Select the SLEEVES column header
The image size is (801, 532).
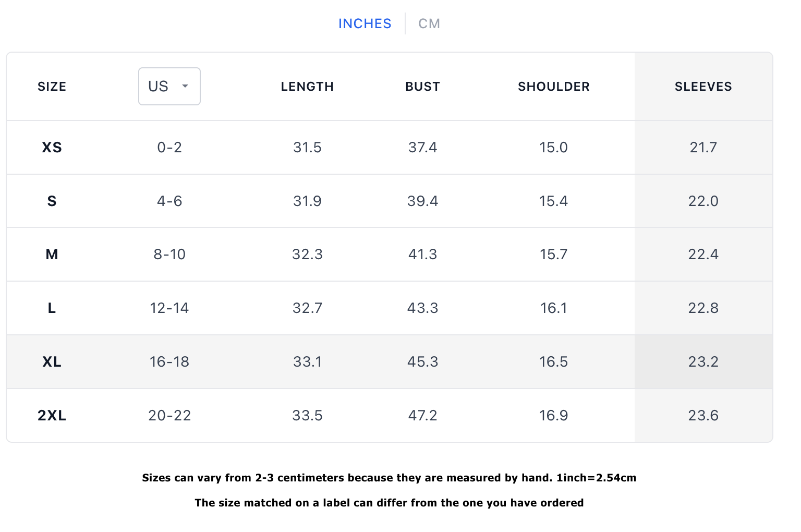pyautogui.click(x=703, y=87)
